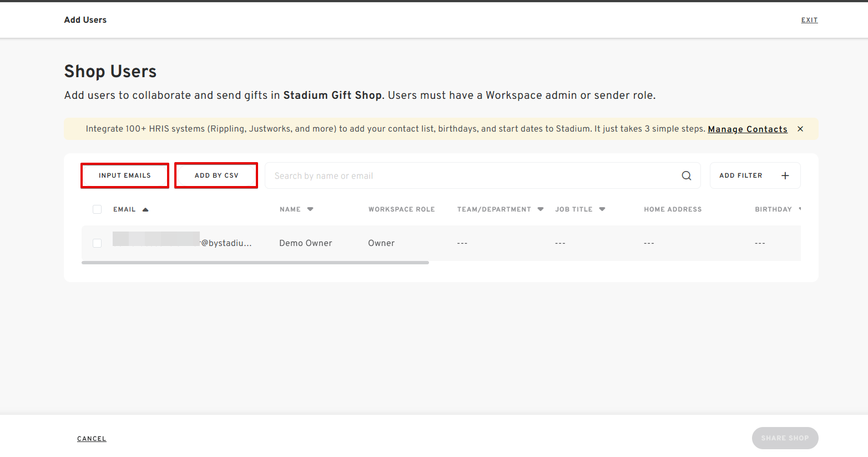The height and width of the screenshot is (457, 868).
Task: Focus the search by name or email field
Action: coord(472,175)
